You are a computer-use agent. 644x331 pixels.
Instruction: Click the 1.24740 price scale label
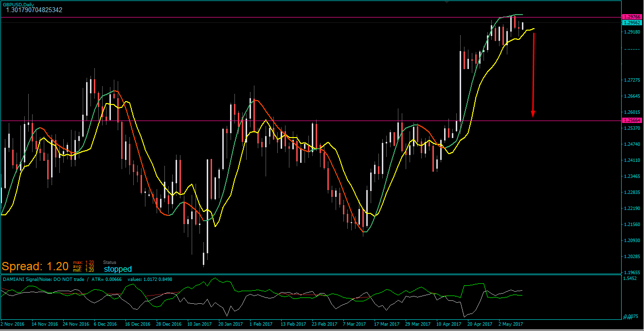point(631,144)
